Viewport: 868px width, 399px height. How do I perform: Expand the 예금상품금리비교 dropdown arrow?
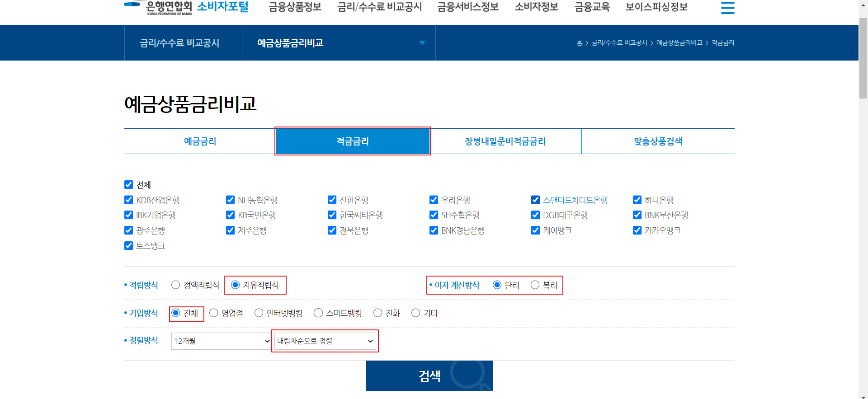point(422,43)
